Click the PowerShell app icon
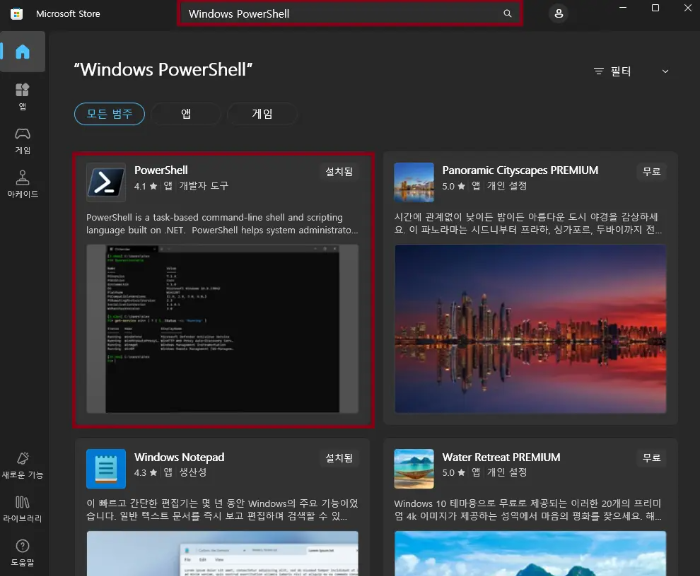 [x=105, y=182]
